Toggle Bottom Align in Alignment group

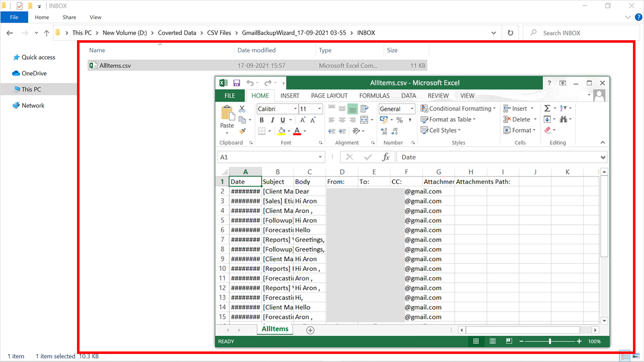click(x=352, y=109)
